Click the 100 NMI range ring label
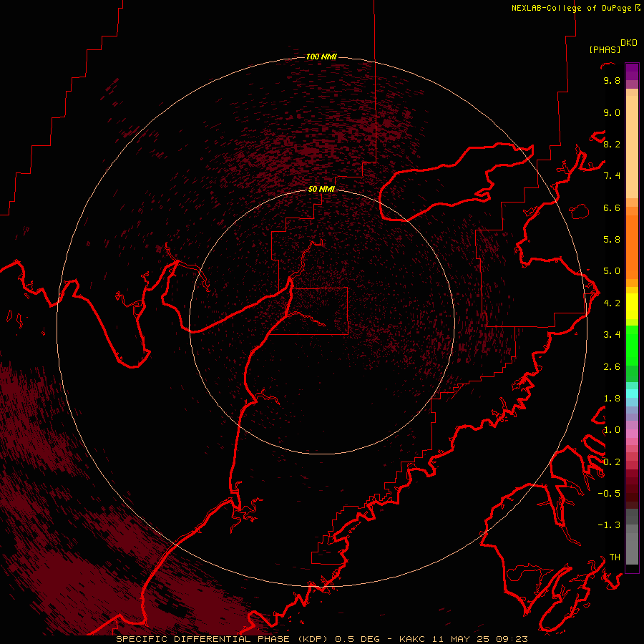644x644 pixels. click(321, 57)
